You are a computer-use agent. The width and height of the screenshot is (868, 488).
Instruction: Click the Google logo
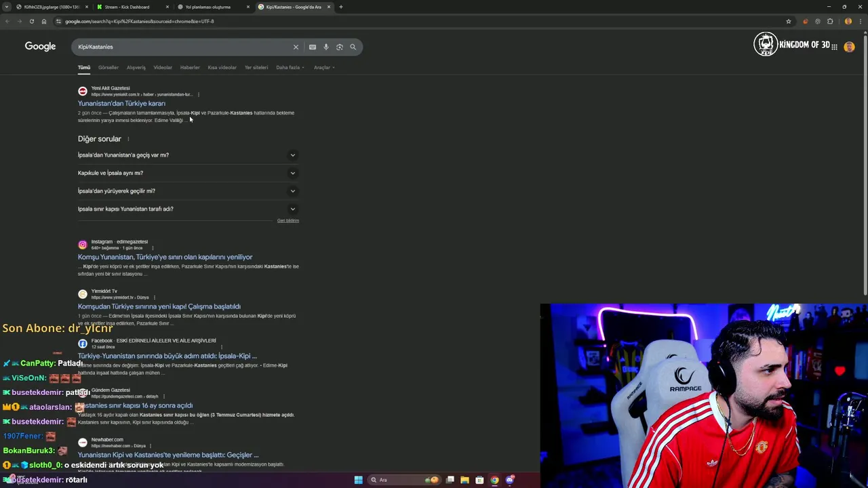(40, 46)
